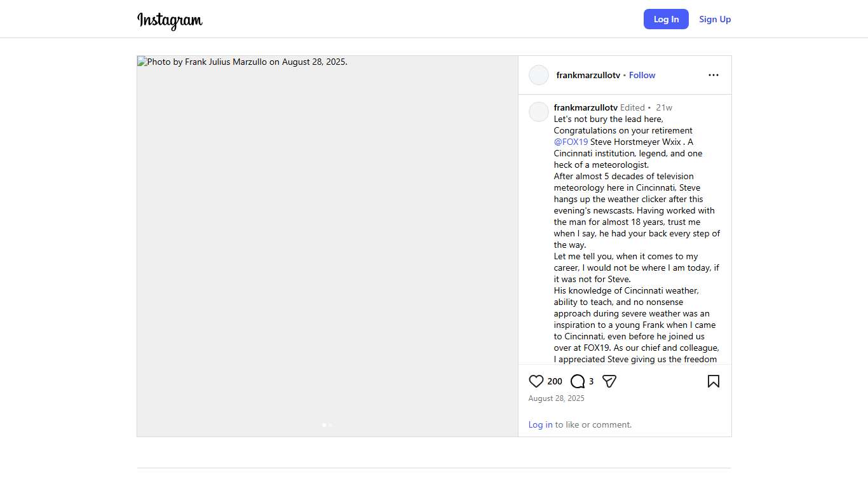Follow frankmarzullotv
The height and width of the screenshot is (488, 868).
pyautogui.click(x=642, y=75)
